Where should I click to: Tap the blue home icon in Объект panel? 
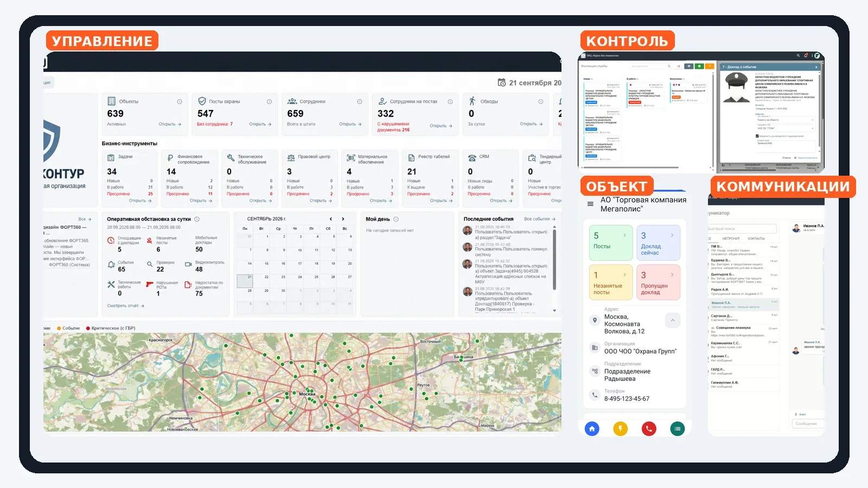592,429
